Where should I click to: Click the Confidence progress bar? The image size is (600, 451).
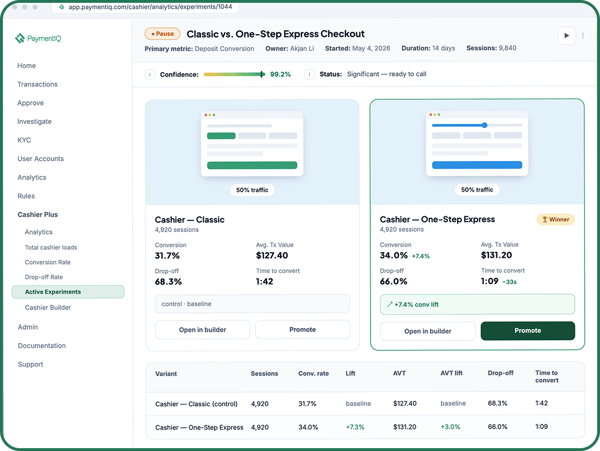tap(234, 74)
